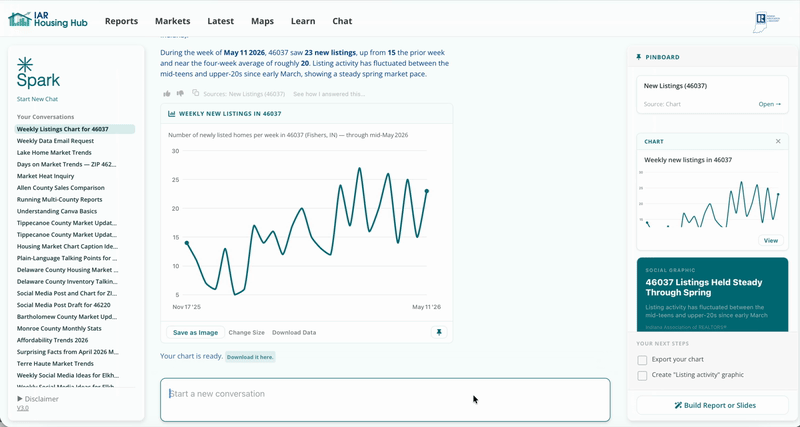800x427 pixels.
Task: Close the pinned Chart card
Action: pyautogui.click(x=778, y=141)
